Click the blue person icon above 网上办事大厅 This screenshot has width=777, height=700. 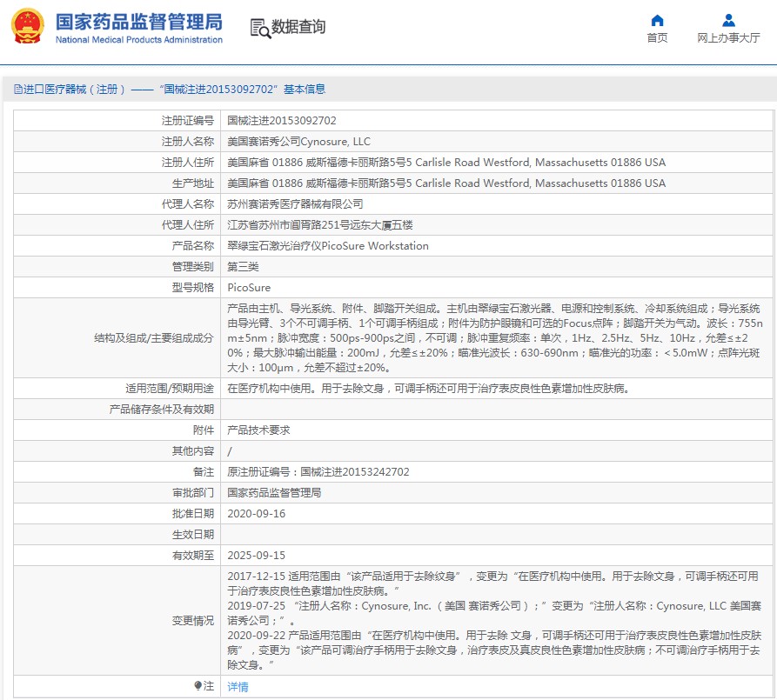pos(728,20)
